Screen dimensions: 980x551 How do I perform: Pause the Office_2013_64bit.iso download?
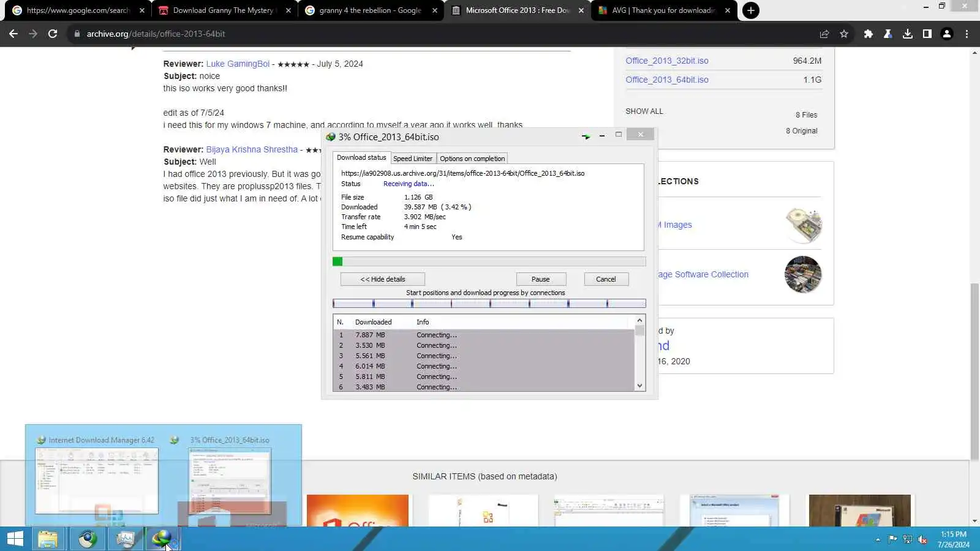pyautogui.click(x=541, y=279)
